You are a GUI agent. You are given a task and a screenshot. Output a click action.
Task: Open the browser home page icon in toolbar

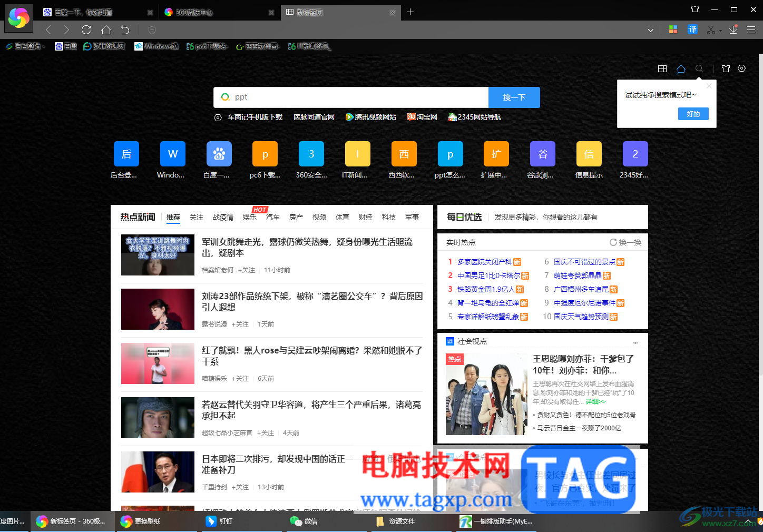(106, 30)
